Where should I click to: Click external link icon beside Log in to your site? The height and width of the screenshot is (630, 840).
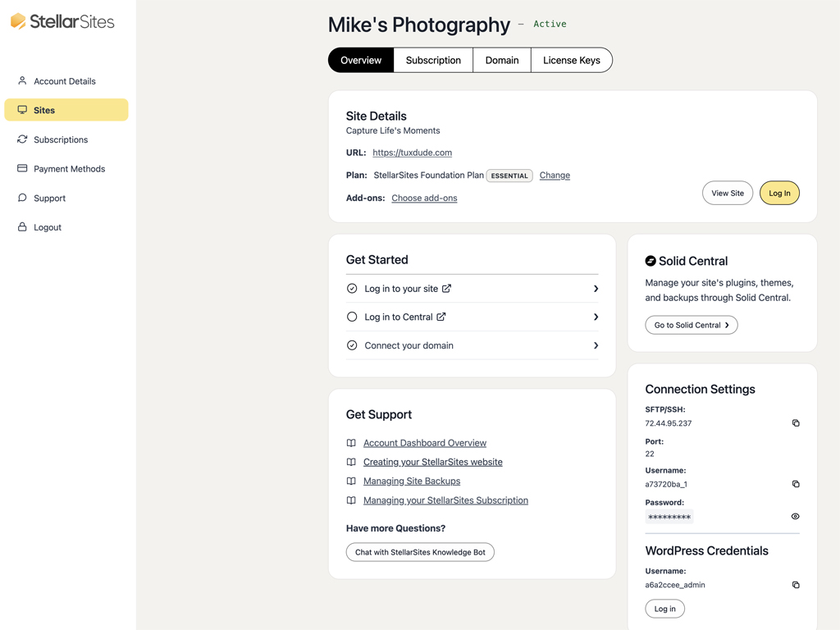point(446,288)
